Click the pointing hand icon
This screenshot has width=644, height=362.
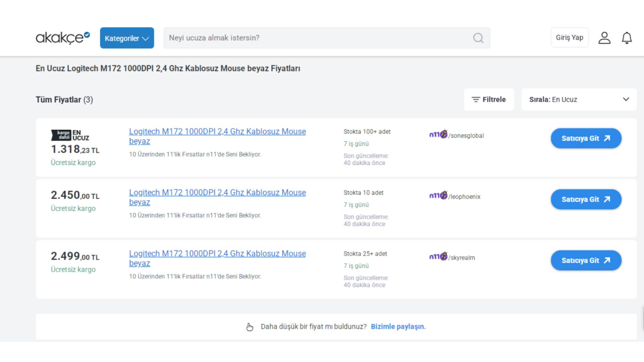click(250, 327)
